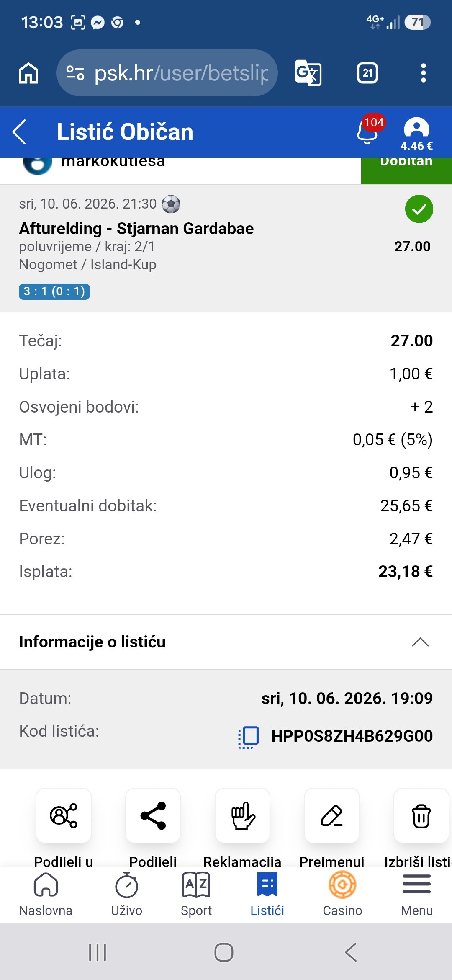This screenshot has width=452, height=980.
Task: Open the user account balance icon
Action: click(x=416, y=134)
